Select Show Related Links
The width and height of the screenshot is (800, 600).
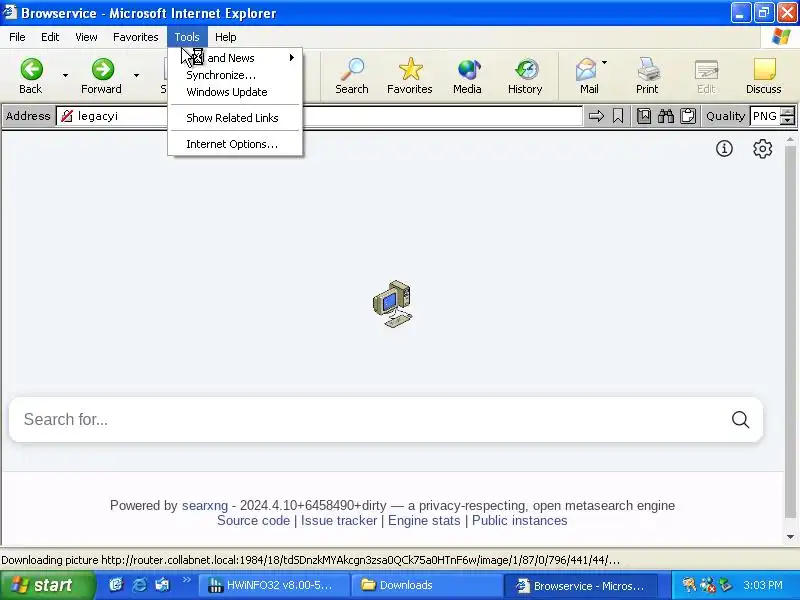click(x=235, y=118)
